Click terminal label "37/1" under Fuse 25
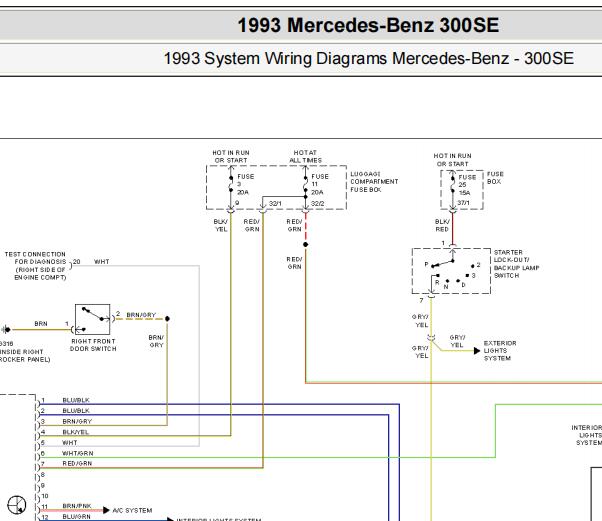Screen dimensions: 602x521 [x=463, y=202]
